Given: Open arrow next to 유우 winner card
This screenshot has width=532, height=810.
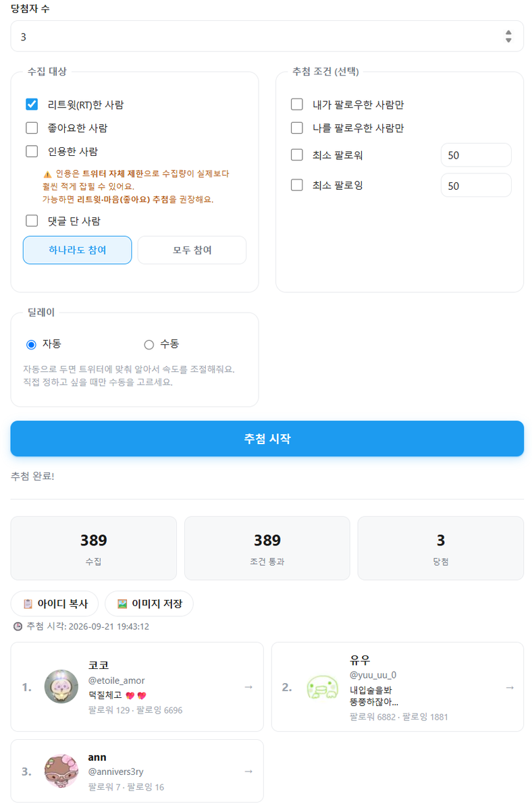Looking at the screenshot, I should click(x=510, y=687).
